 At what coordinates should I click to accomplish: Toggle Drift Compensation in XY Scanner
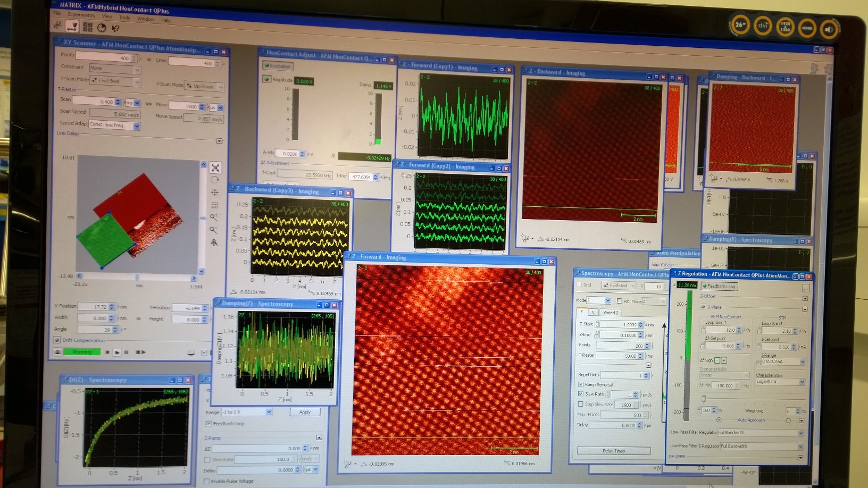[57, 340]
